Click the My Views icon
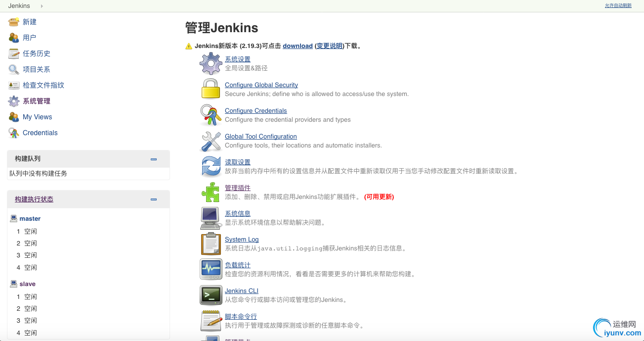 click(x=14, y=117)
